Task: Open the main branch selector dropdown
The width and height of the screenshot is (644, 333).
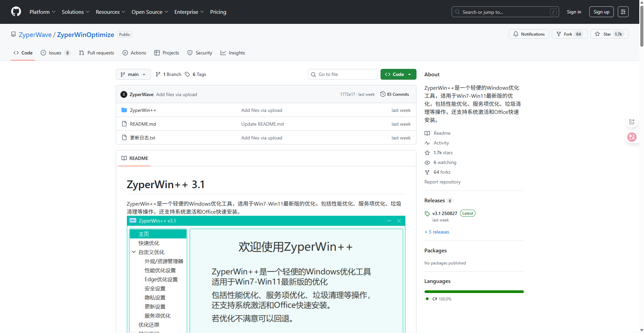Action: click(x=133, y=74)
